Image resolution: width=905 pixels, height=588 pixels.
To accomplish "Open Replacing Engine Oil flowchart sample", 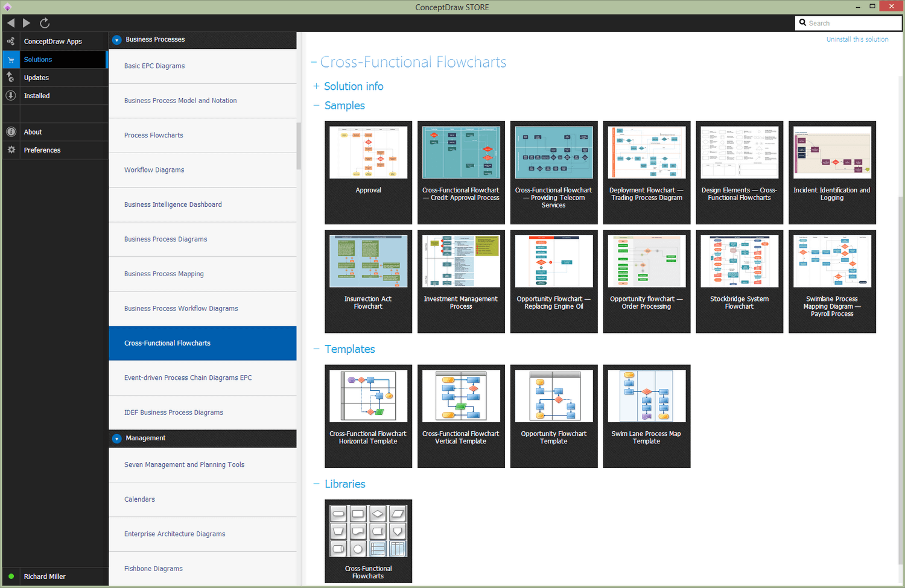I will coord(554,281).
